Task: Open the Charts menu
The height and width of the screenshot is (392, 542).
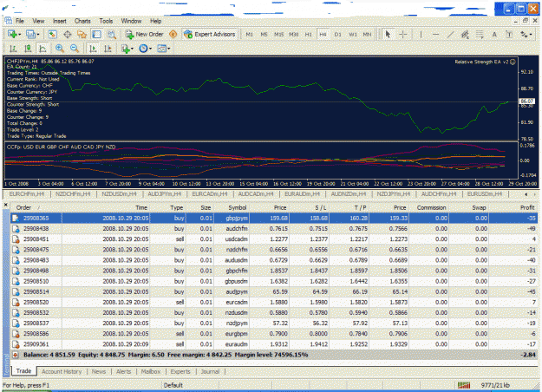Action: coord(82,21)
